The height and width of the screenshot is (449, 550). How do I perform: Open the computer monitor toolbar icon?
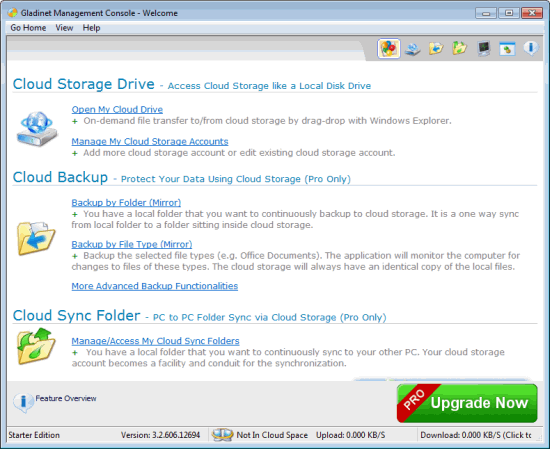tap(484, 48)
